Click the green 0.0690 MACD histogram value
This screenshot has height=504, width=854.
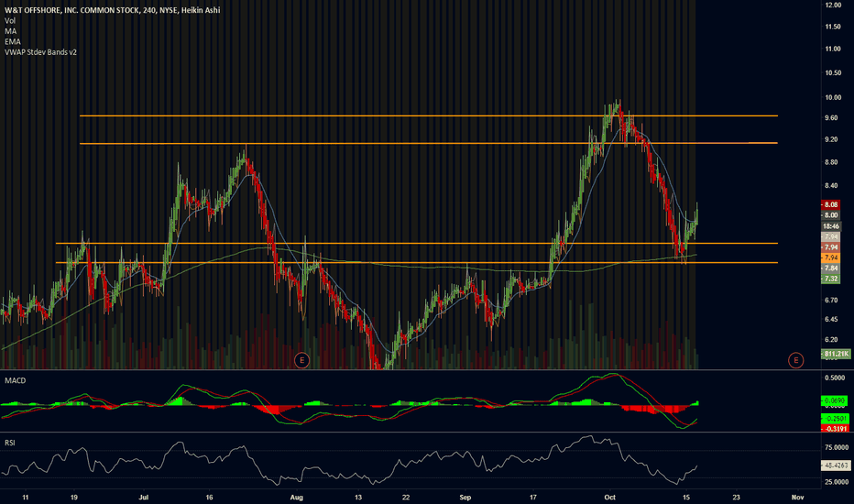pyautogui.click(x=835, y=401)
